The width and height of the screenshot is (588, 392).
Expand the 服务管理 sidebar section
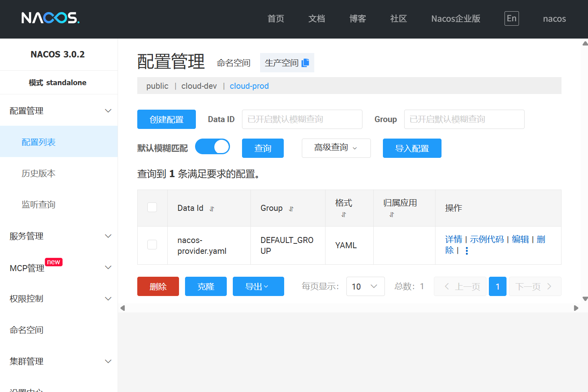click(59, 236)
